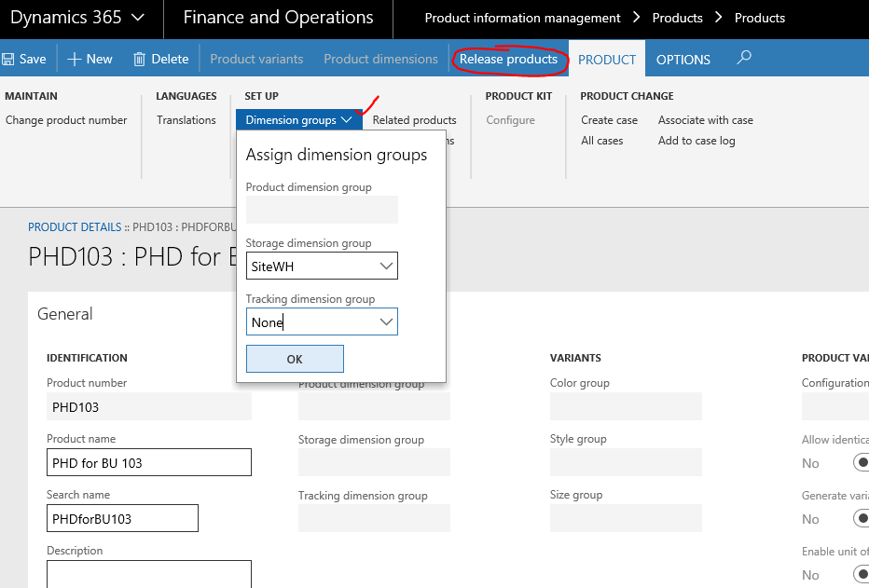This screenshot has width=869, height=588.
Task: Click the Style group field
Action: coord(626,462)
